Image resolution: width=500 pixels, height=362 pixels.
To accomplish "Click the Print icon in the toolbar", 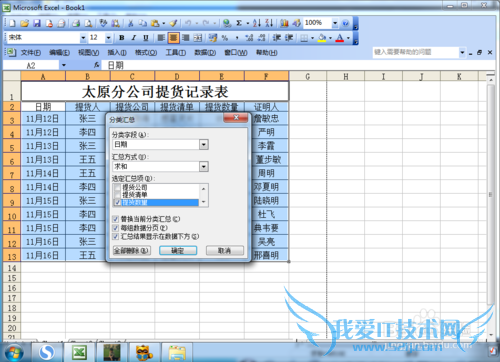I will [x=76, y=23].
